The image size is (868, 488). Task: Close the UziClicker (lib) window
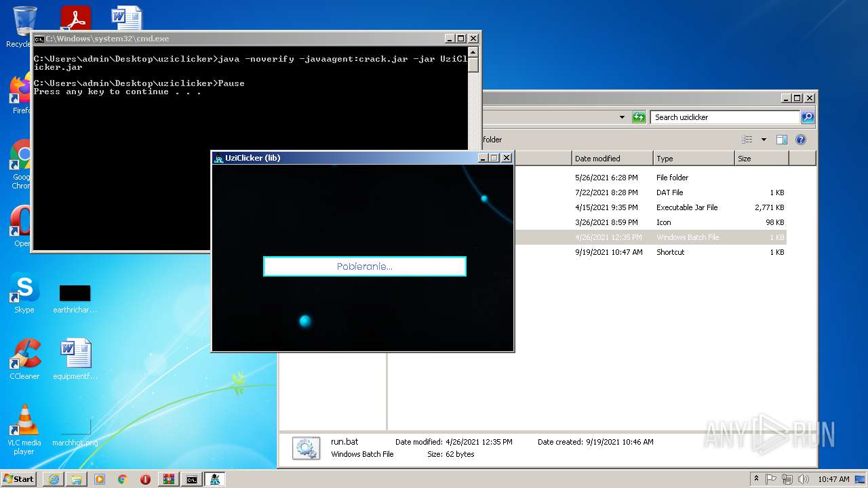pos(506,158)
